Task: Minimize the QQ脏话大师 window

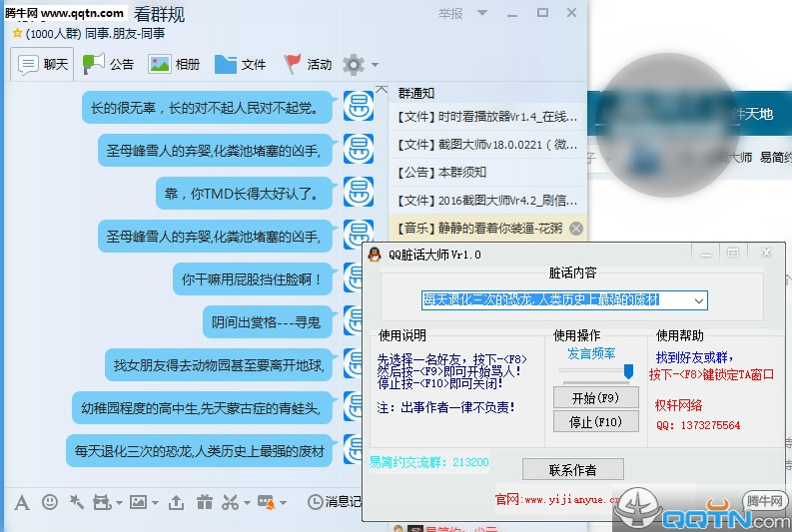Action: pyautogui.click(x=706, y=253)
